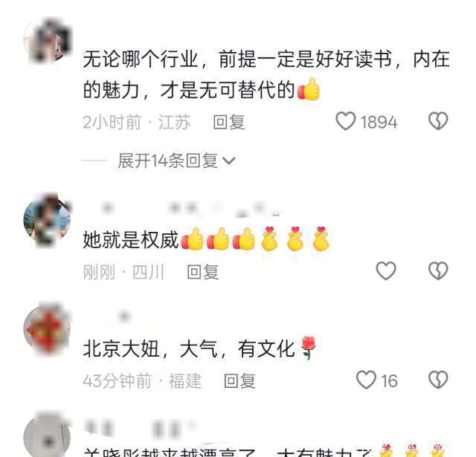Select comment text '无论哪个行业，前提一定是好好读书'

point(238,59)
